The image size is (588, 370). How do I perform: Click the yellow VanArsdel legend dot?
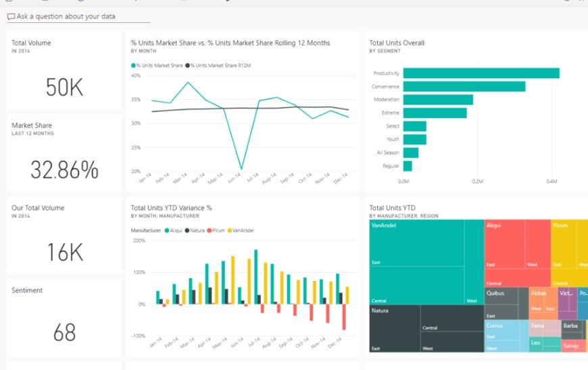[x=230, y=230]
